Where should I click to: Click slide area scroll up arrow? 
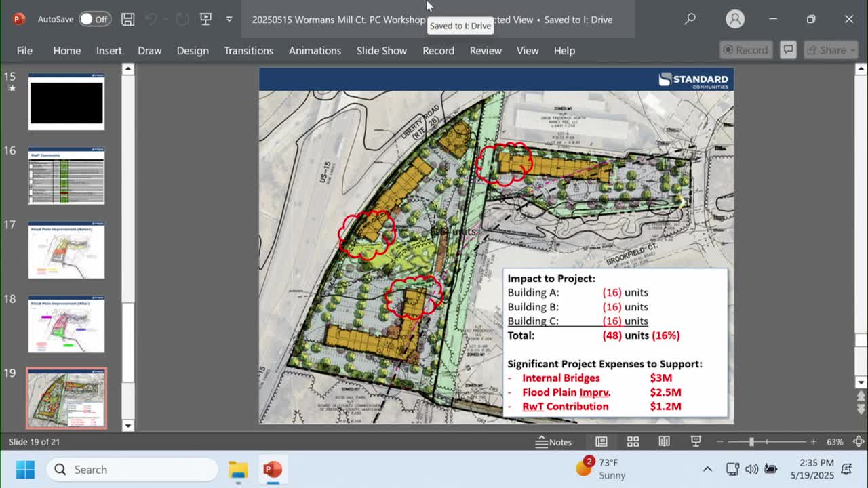click(x=861, y=69)
